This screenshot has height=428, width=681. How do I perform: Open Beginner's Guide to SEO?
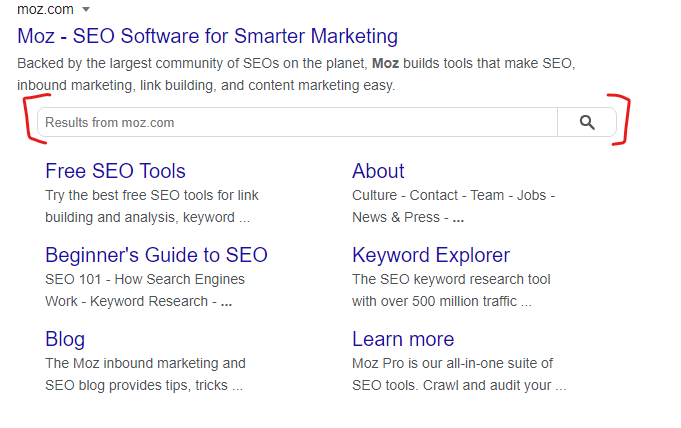click(156, 255)
